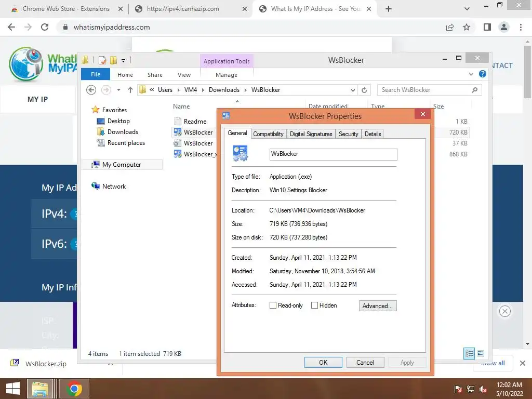Close the WsBlocker Properties dialog
This screenshot has width=532, height=399.
point(423,114)
